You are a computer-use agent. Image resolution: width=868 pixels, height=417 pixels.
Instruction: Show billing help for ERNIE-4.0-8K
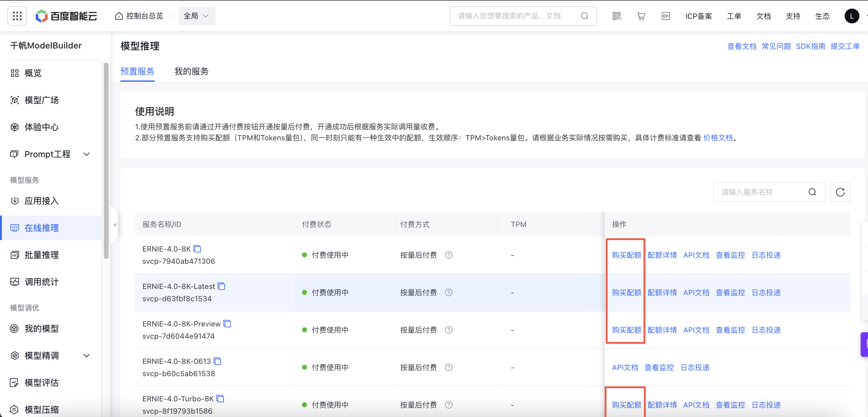click(448, 255)
